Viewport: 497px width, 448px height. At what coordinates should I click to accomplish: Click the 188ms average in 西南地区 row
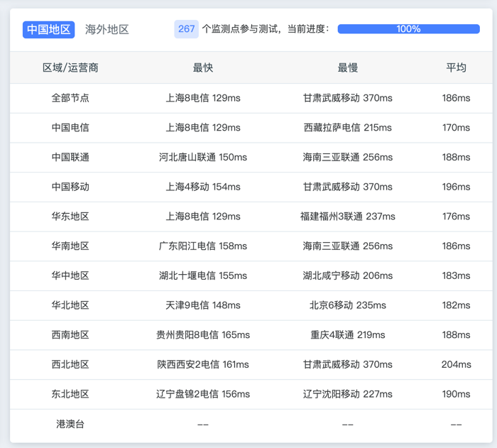click(456, 335)
